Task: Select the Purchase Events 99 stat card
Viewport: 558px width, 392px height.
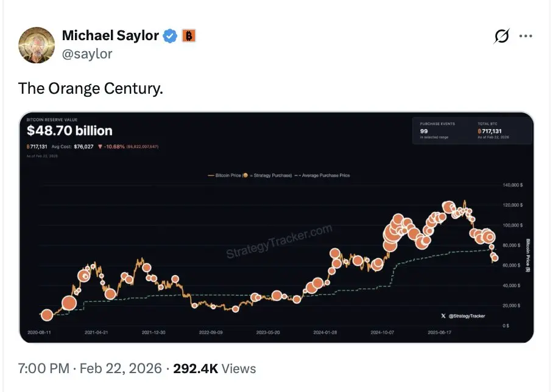Action: coord(440,130)
